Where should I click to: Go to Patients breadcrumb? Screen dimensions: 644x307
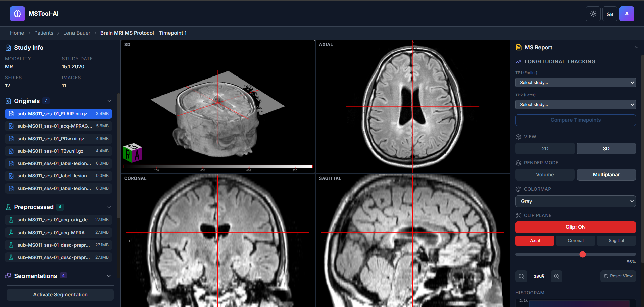pos(44,33)
